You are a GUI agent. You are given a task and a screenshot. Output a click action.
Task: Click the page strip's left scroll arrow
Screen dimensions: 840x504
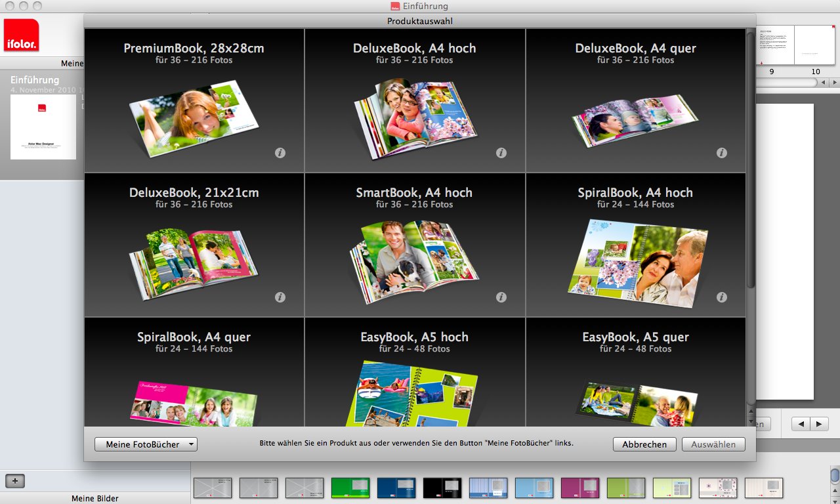tap(823, 83)
